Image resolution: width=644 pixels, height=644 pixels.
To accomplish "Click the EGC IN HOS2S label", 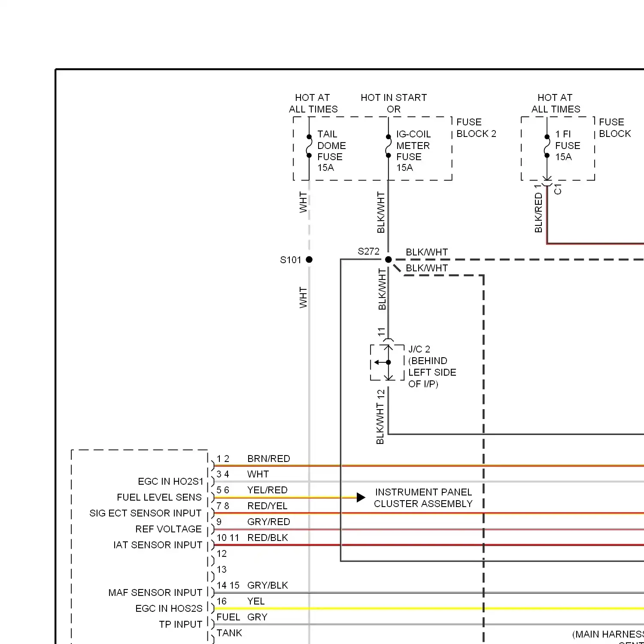I will pyautogui.click(x=169, y=609).
